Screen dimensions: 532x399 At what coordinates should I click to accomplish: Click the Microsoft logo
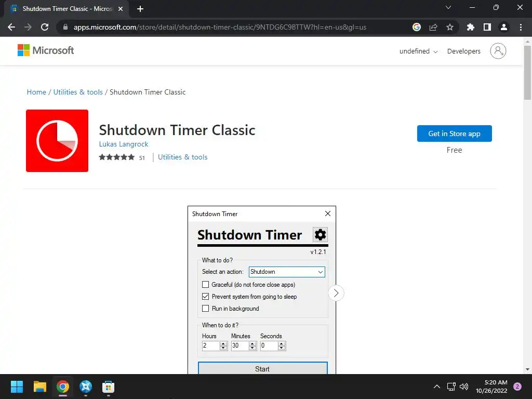pyautogui.click(x=46, y=50)
